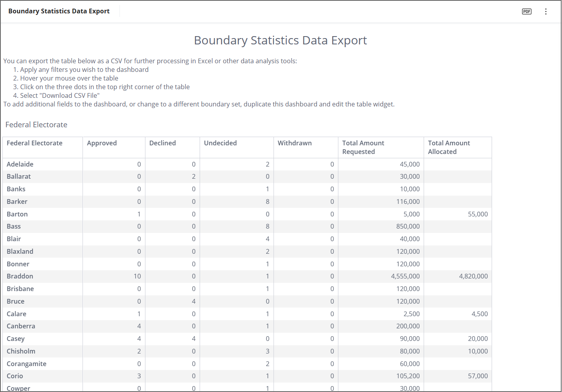The width and height of the screenshot is (562, 392).
Task: Sort by Federal Electorate column header
Action: 35,143
